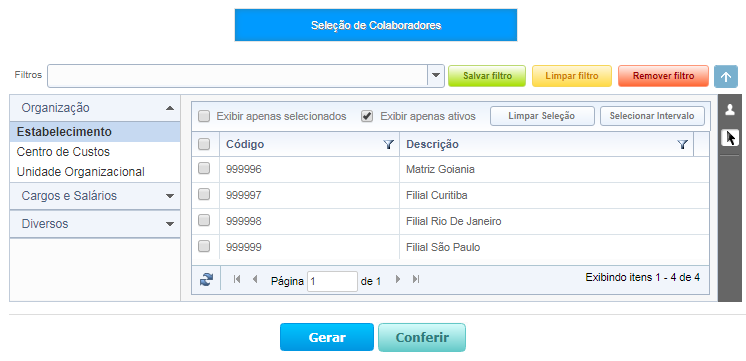Viewport: 746px width, 361px height.
Task: Click the blue up-arrow button beside Remover filtro
Action: click(x=726, y=77)
